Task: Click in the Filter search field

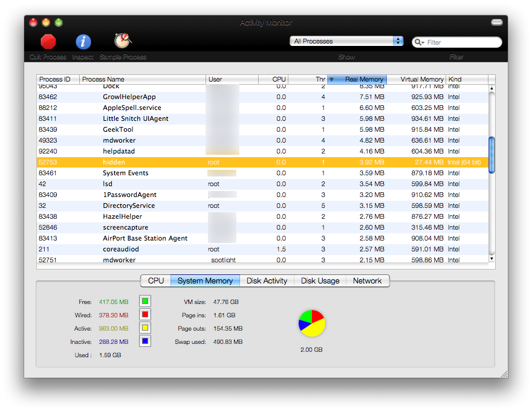Action: [456, 42]
